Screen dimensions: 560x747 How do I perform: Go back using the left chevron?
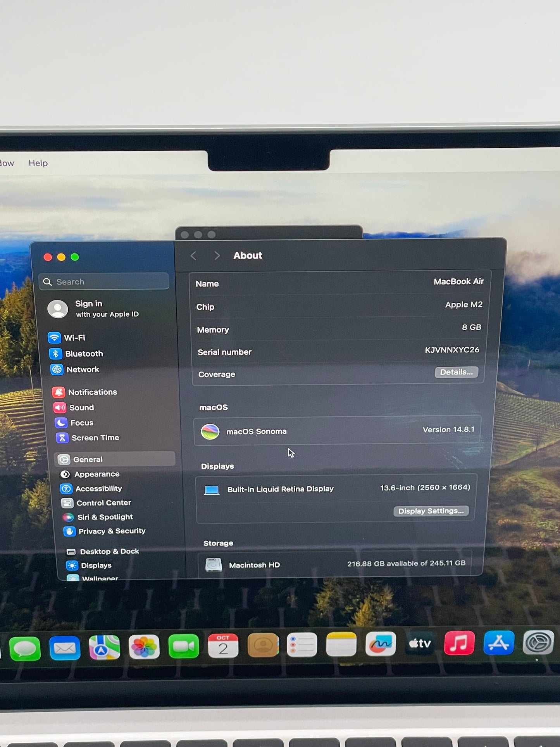[x=193, y=256]
